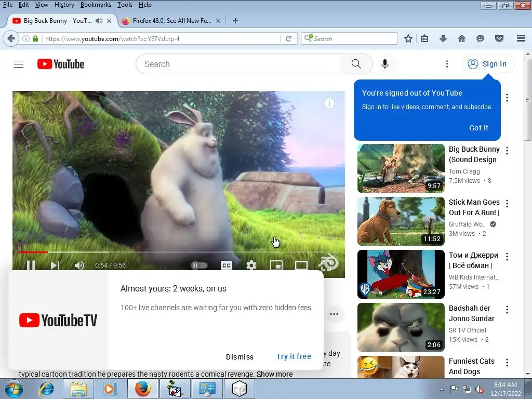
Task: Open the Bookmarks menu
Action: coord(96,5)
